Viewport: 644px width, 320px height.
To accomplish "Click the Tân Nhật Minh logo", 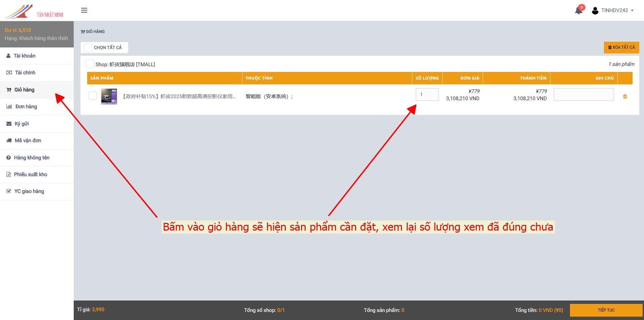I will click(x=35, y=11).
